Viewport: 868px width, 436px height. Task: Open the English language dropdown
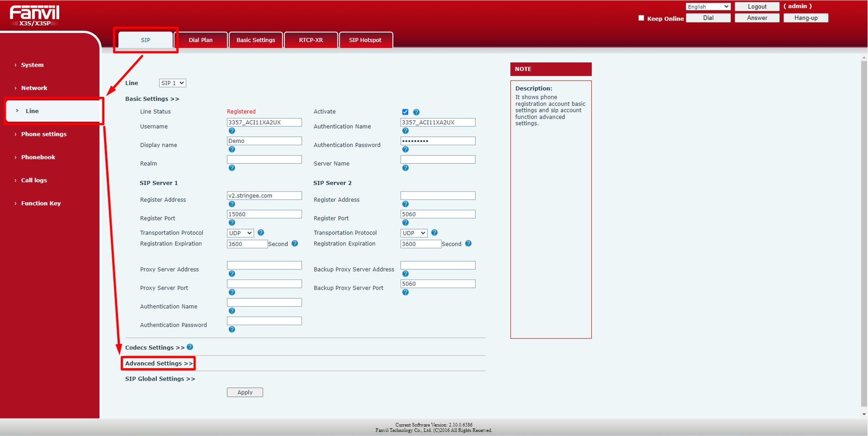pos(708,7)
